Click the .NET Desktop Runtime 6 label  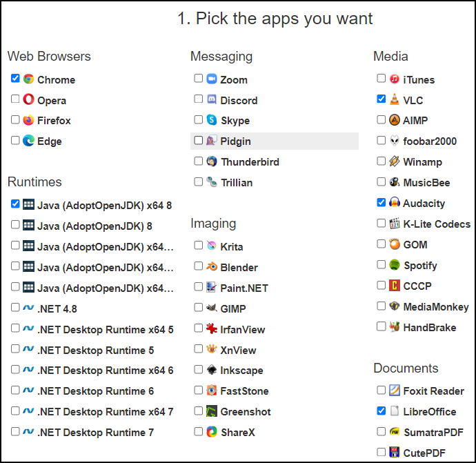tap(96, 391)
